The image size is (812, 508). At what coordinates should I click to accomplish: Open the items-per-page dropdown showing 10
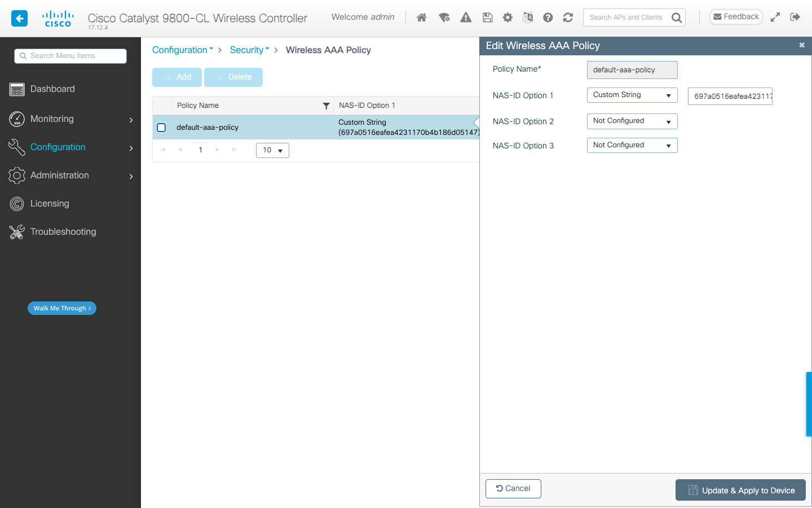[x=272, y=150]
